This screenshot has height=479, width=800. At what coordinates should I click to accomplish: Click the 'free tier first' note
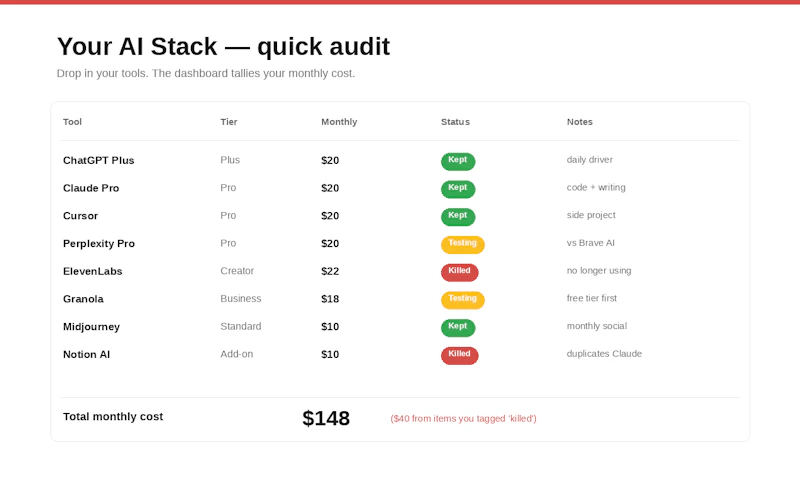coord(591,298)
